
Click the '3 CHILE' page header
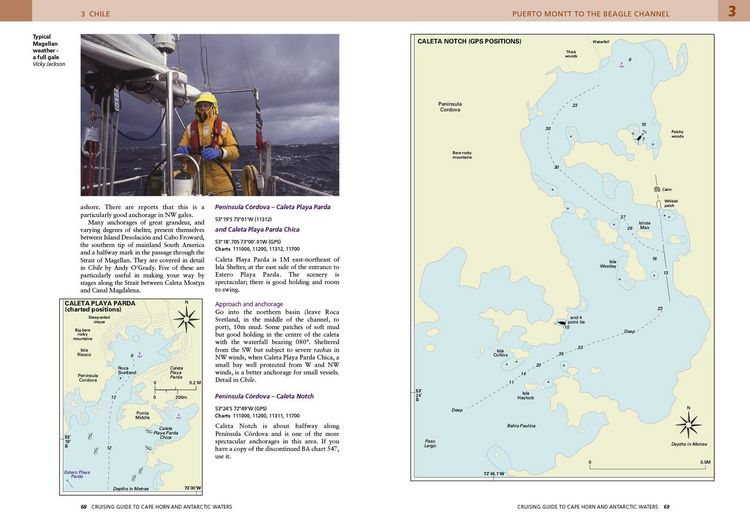(x=95, y=14)
